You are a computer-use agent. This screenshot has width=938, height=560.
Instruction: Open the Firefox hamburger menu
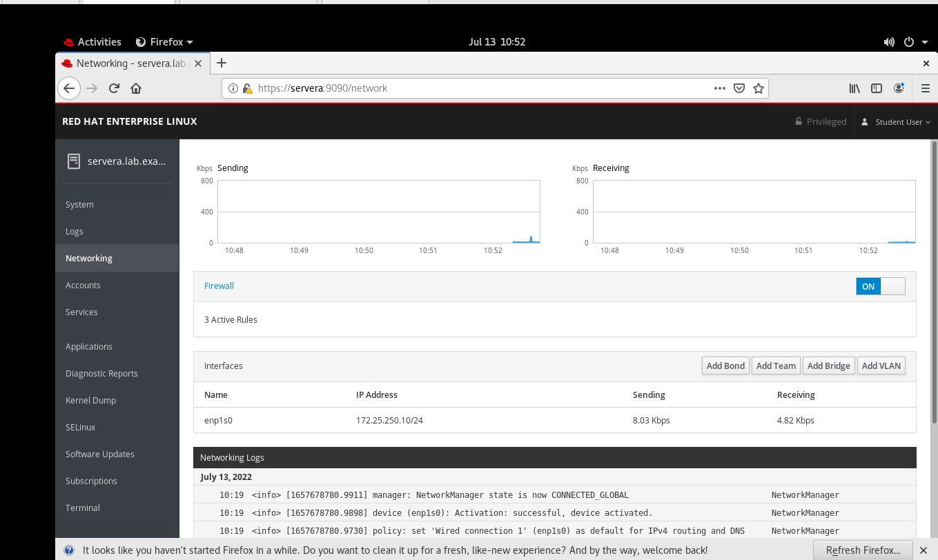[x=926, y=88]
